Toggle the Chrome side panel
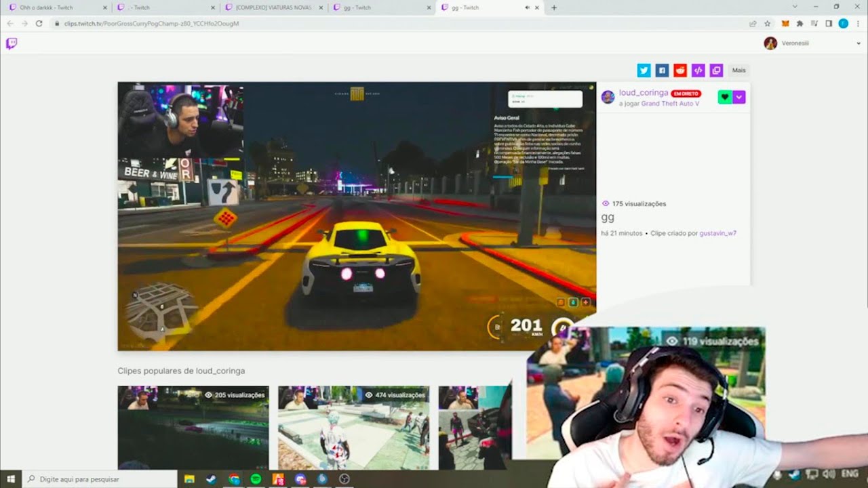The height and width of the screenshot is (488, 868). click(x=829, y=23)
